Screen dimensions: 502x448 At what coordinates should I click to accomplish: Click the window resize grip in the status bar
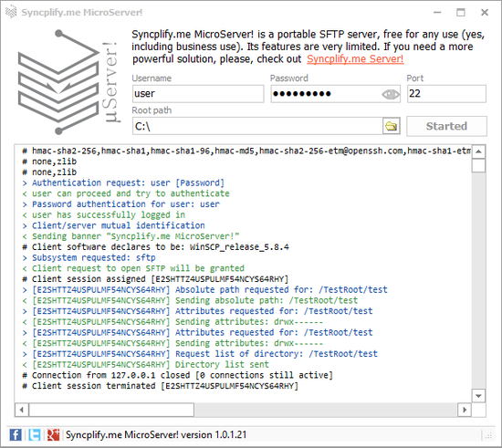(488, 435)
